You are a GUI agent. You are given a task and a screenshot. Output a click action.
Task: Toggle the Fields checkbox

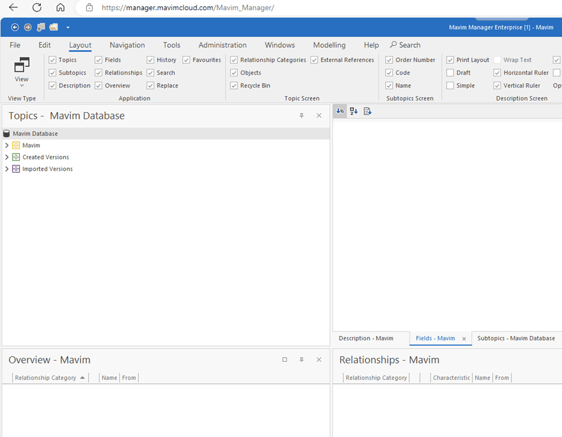(x=98, y=60)
